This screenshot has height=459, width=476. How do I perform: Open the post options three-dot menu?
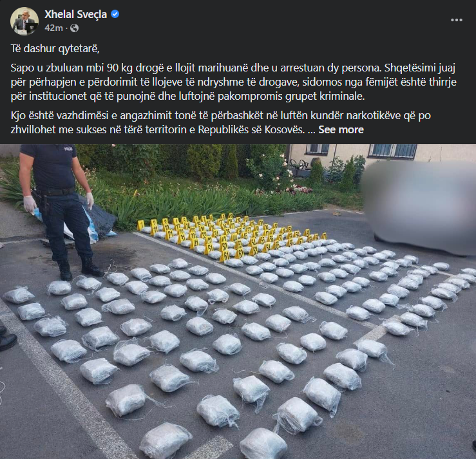click(456, 20)
